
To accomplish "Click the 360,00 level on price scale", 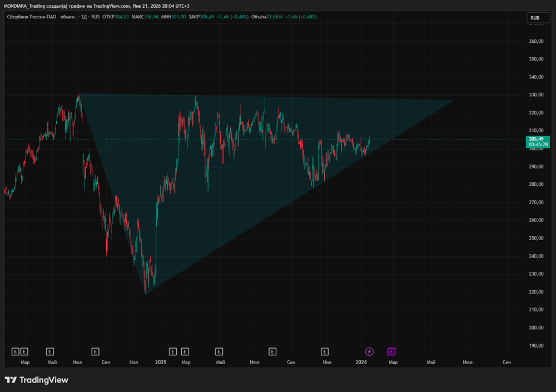I will point(535,42).
